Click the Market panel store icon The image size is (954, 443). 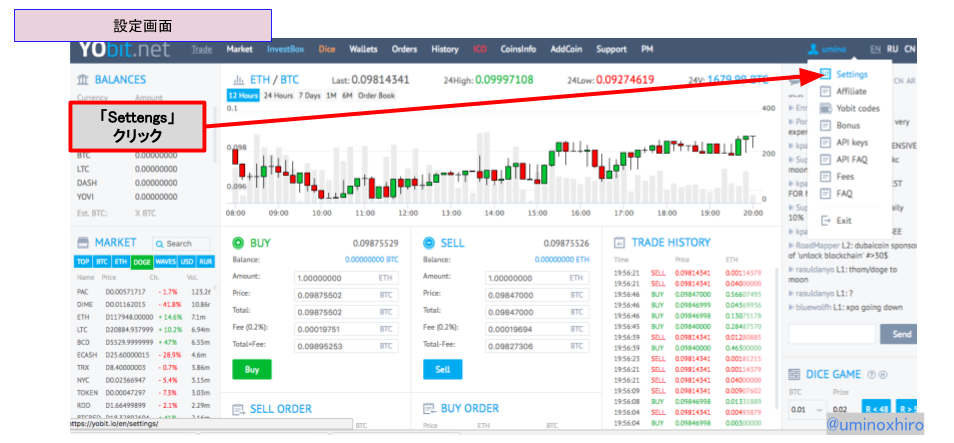[83, 243]
